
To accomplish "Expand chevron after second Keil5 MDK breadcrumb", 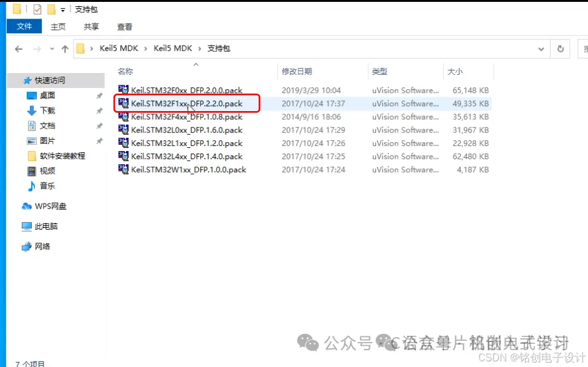I will pyautogui.click(x=200, y=49).
